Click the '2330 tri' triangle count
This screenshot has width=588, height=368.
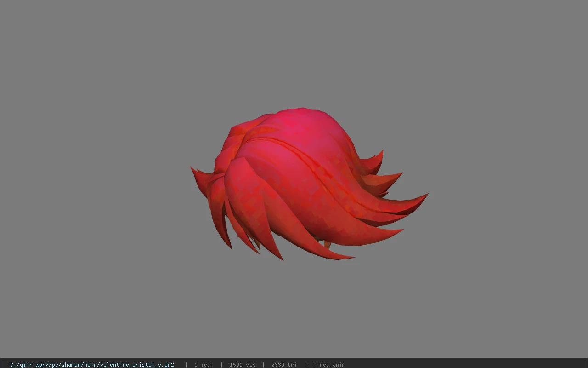[284, 365]
